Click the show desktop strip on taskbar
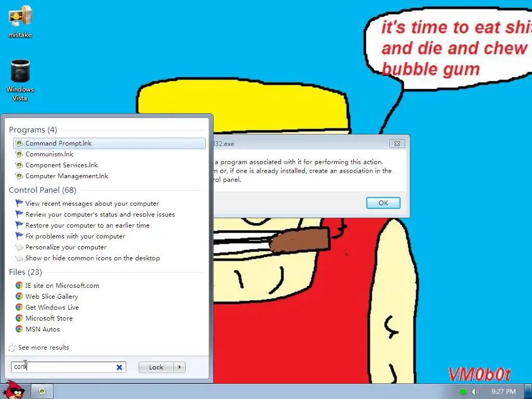This screenshot has width=532, height=399. click(528, 391)
